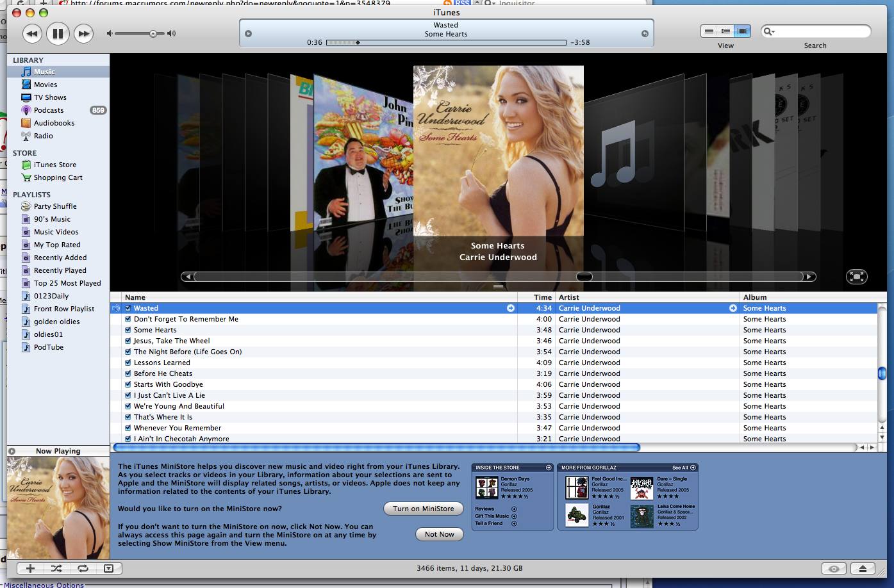Switch to grouped album view

tap(725, 31)
